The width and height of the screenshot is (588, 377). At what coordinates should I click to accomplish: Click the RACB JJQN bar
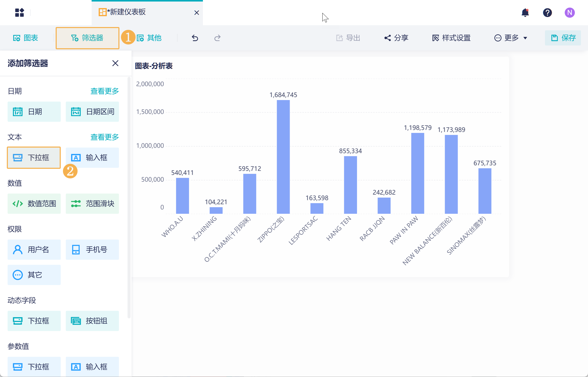pyautogui.click(x=384, y=206)
